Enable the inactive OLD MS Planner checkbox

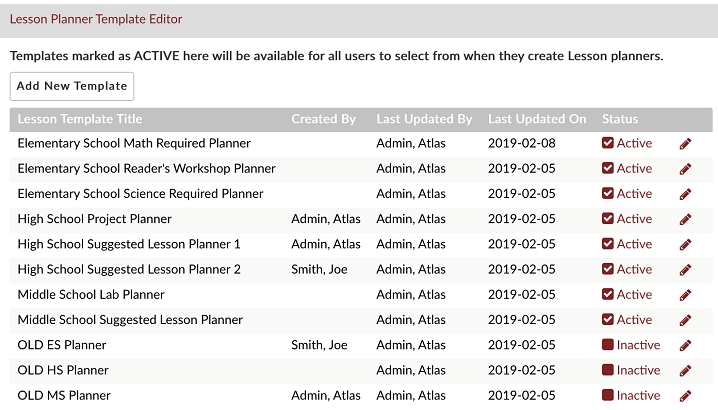point(608,395)
